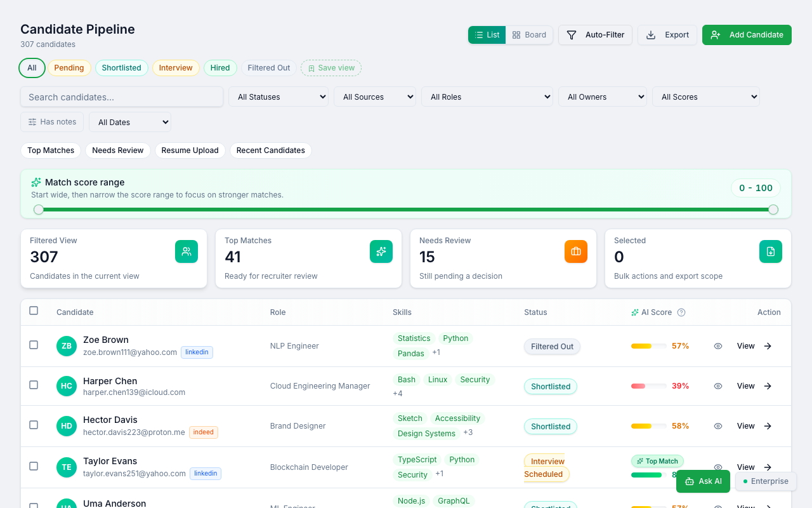Viewport: 812px width, 508px height.
Task: Select Zoe Brown's row checkbox
Action: tap(34, 345)
